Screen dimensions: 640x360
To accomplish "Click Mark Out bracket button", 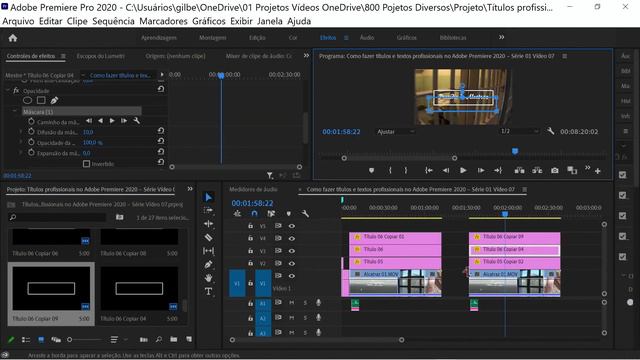I will click(406, 171).
